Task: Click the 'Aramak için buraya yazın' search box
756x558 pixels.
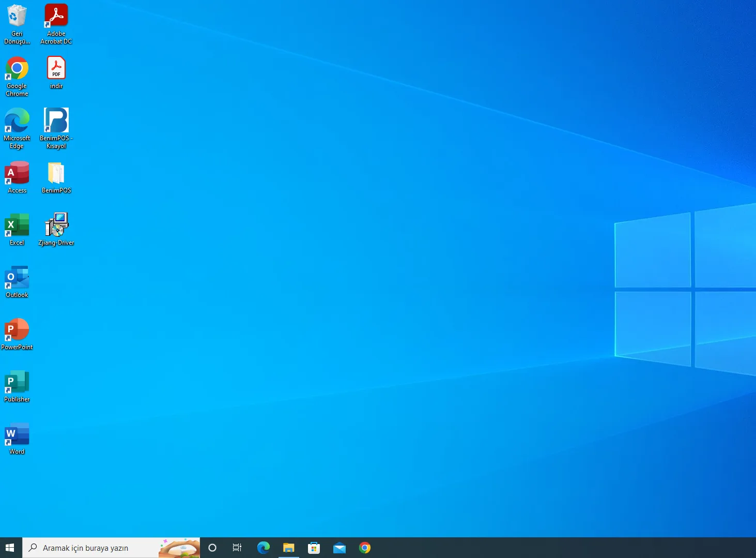Action: click(111, 548)
